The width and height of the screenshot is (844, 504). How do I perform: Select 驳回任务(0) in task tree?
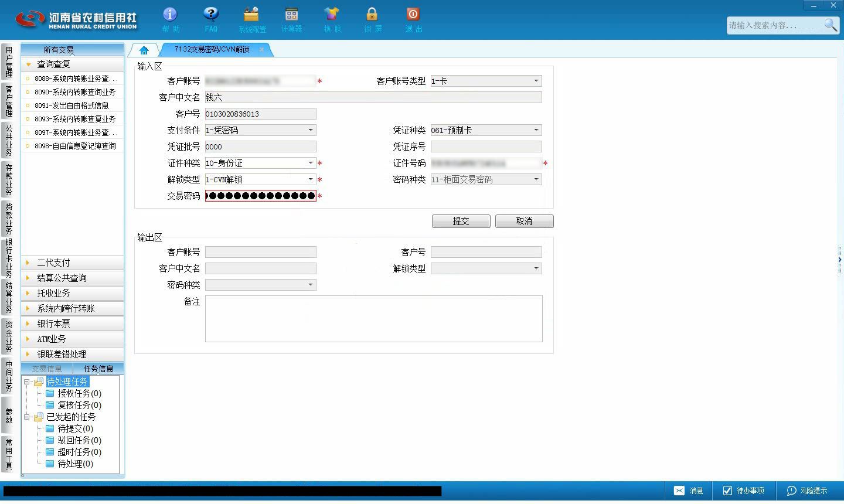point(79,440)
